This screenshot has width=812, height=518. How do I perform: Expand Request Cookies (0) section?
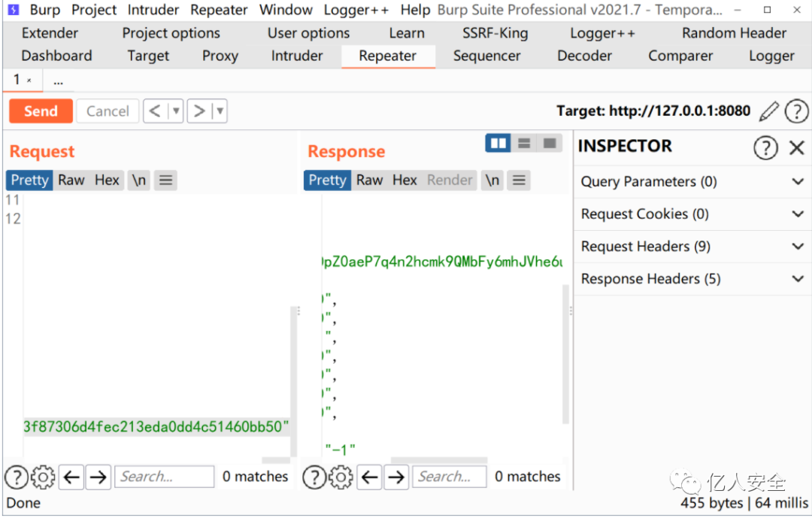click(x=693, y=214)
